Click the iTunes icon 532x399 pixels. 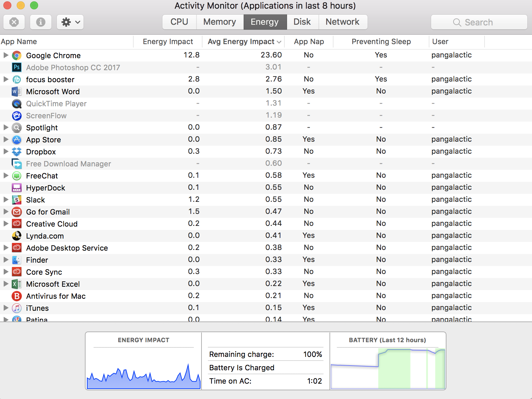coord(17,308)
